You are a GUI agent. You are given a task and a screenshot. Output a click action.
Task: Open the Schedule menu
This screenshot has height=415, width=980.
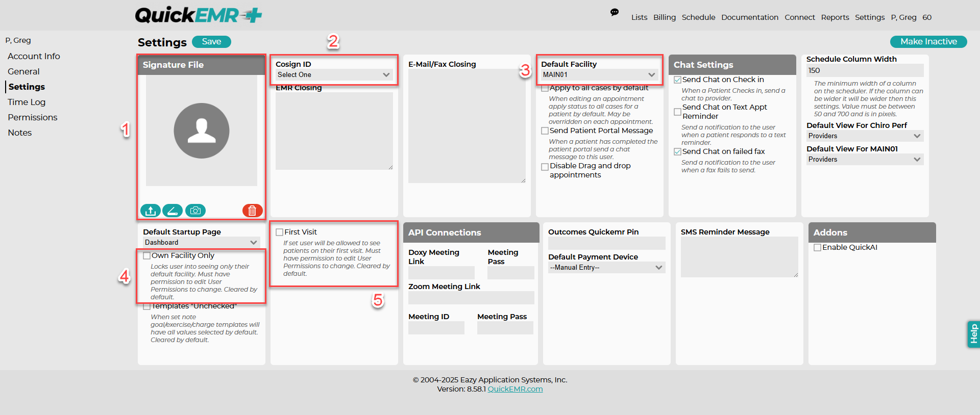point(698,17)
